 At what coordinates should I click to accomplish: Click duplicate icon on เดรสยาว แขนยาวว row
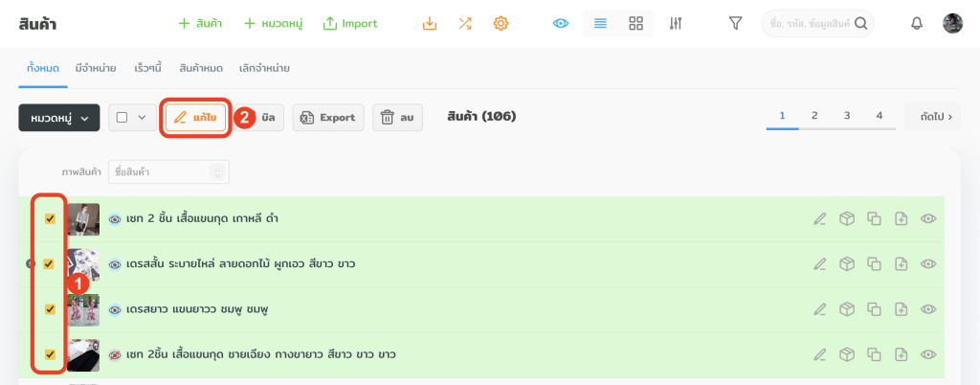(874, 309)
